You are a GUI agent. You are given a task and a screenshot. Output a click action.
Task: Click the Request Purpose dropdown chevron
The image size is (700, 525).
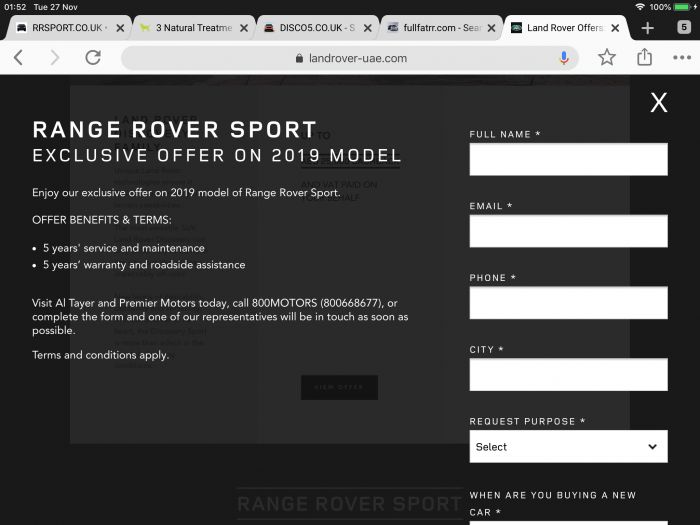[x=652, y=446]
